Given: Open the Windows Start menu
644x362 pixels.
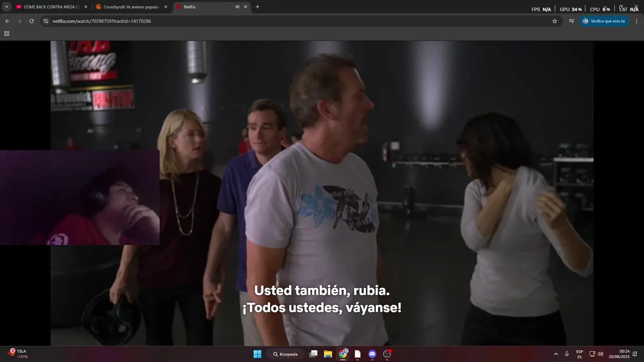Looking at the screenshot, I should [257, 354].
